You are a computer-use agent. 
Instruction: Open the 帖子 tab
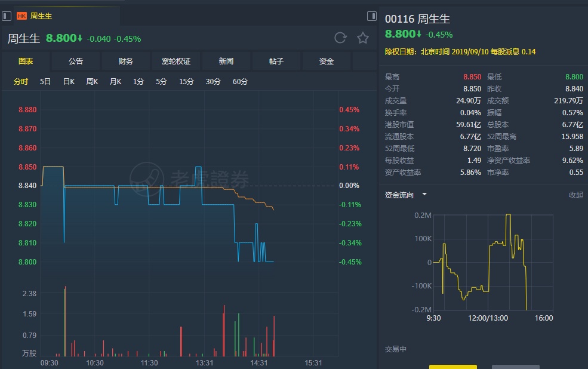point(276,61)
